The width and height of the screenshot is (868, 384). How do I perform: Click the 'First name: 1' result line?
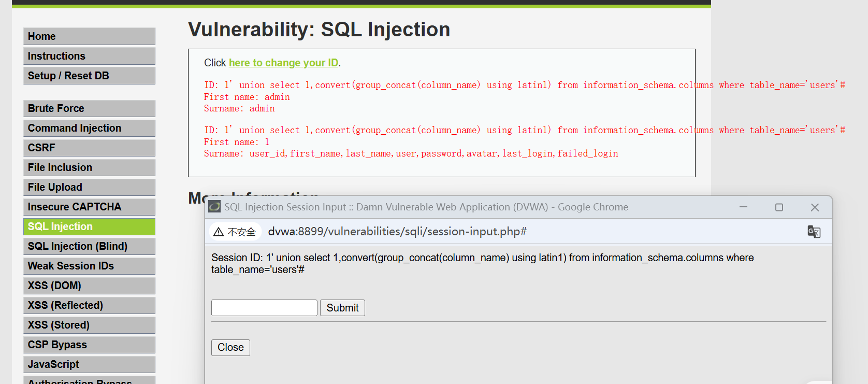point(237,142)
